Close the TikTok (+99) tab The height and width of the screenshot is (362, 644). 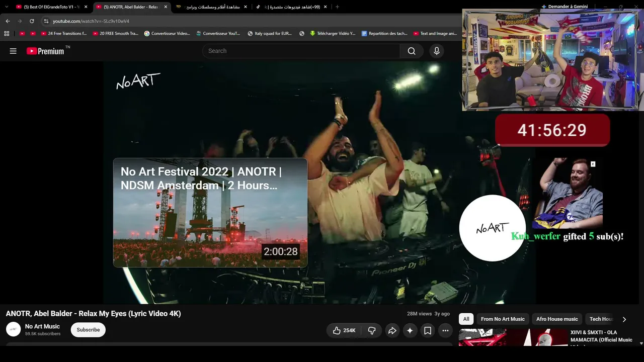click(325, 7)
